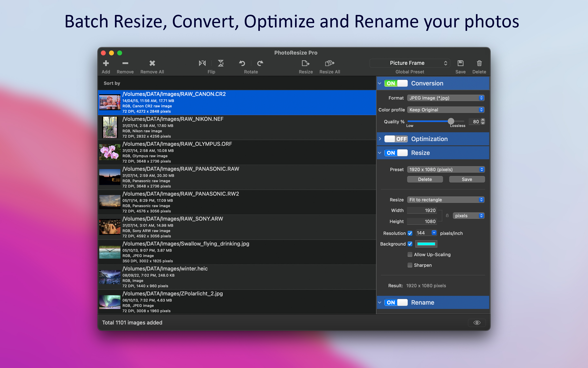Open the Picture Frame global preset dropdown
Image resolution: width=588 pixels, height=368 pixels.
click(x=410, y=63)
